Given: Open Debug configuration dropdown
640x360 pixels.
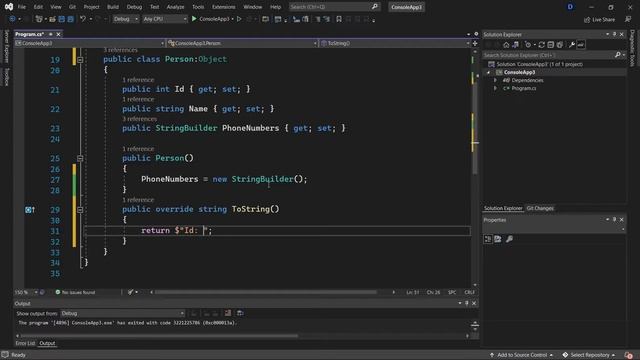Looking at the screenshot, I should [126, 19].
